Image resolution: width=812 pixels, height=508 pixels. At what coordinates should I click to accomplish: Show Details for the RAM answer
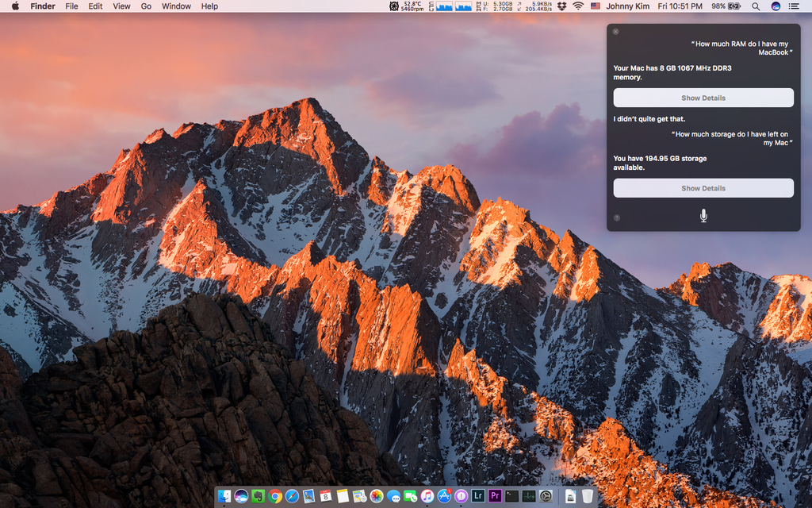coord(703,98)
